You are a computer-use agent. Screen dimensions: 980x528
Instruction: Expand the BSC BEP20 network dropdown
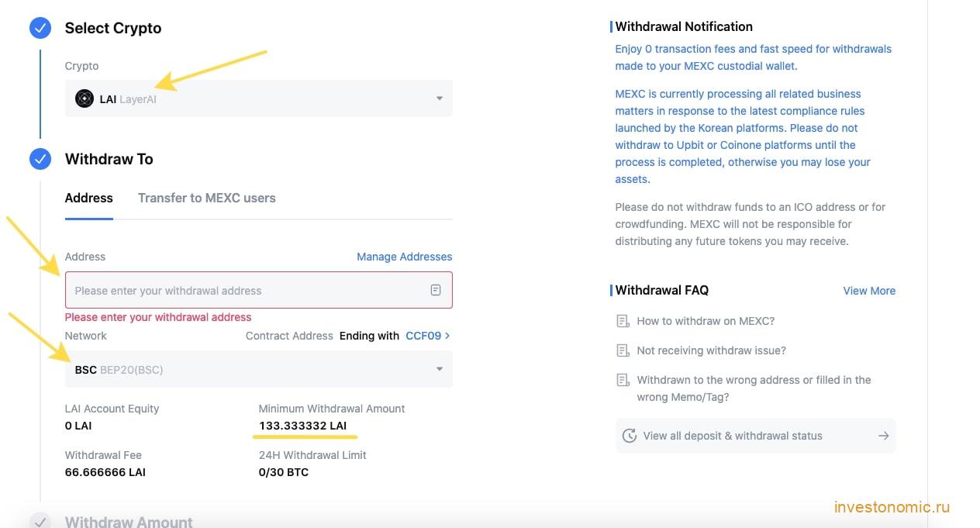(259, 370)
